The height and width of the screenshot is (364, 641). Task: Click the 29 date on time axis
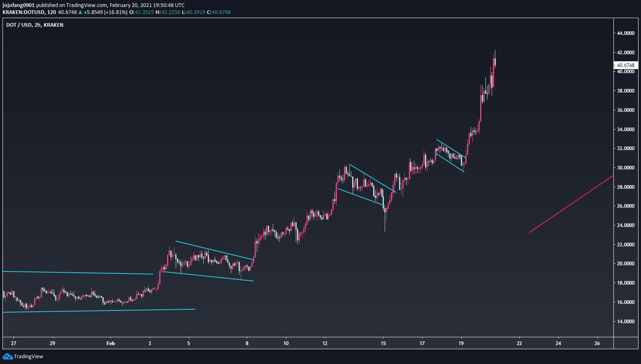coord(52,343)
